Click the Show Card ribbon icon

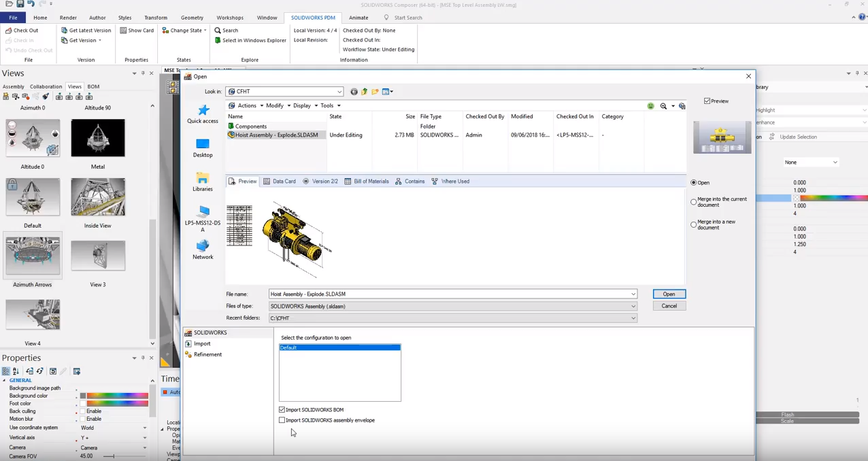(x=123, y=31)
